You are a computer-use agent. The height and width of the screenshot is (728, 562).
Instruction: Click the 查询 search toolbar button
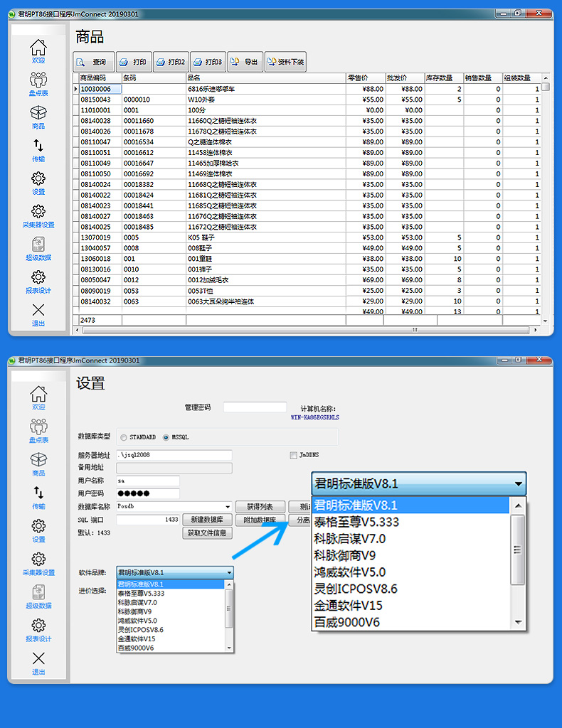[x=93, y=62]
